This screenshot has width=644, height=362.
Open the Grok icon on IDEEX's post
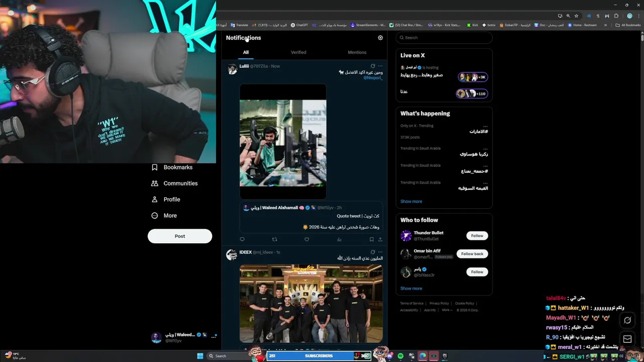click(373, 252)
